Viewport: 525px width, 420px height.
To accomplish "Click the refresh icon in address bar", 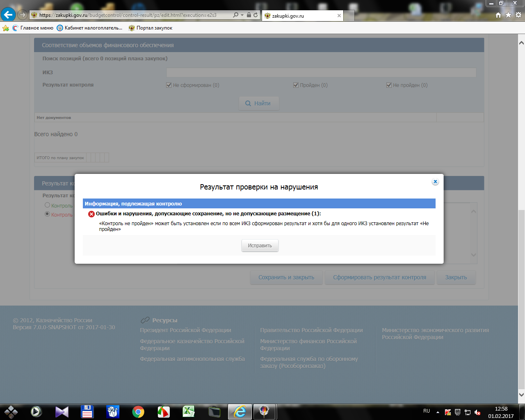I will (256, 15).
